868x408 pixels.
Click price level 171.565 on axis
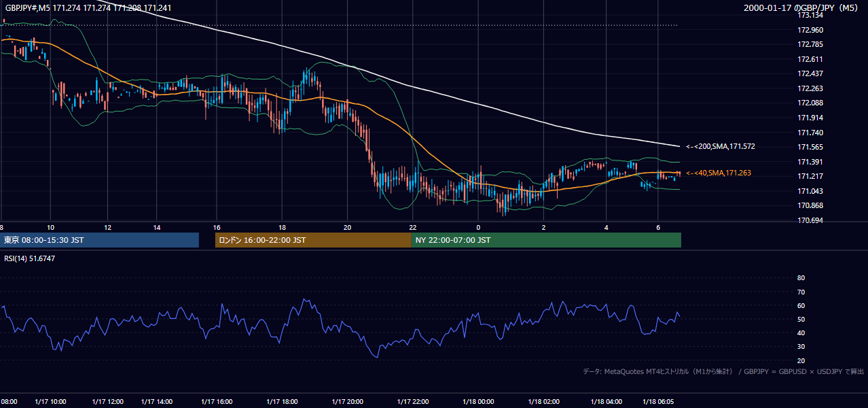pos(810,147)
